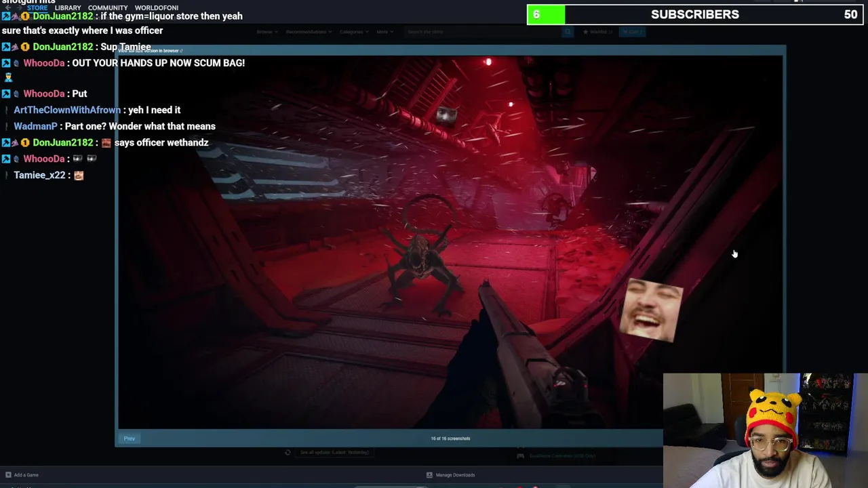868x488 pixels.
Task: Click the 'See all updates' dimmed button
Action: tap(334, 452)
